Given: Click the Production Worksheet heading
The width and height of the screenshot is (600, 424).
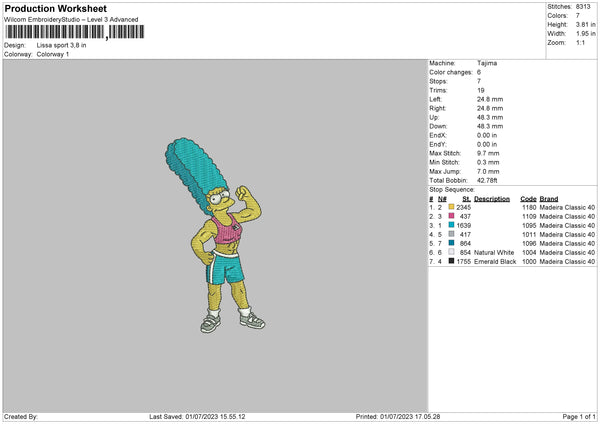Looking at the screenshot, I should pos(55,8).
